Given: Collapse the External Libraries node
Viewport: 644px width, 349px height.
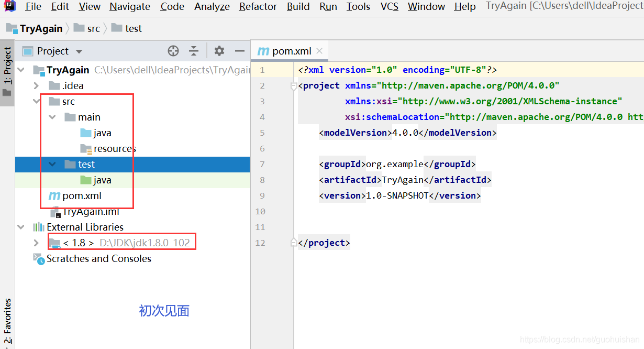Looking at the screenshot, I should click(21, 227).
